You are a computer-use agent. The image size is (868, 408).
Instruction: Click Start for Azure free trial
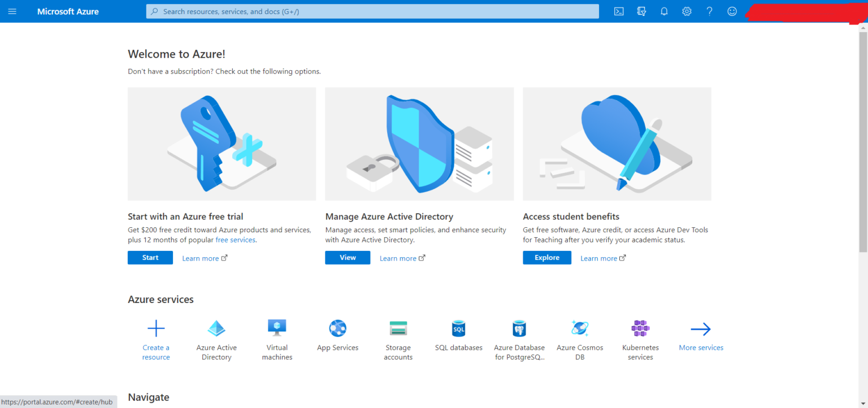(x=150, y=258)
